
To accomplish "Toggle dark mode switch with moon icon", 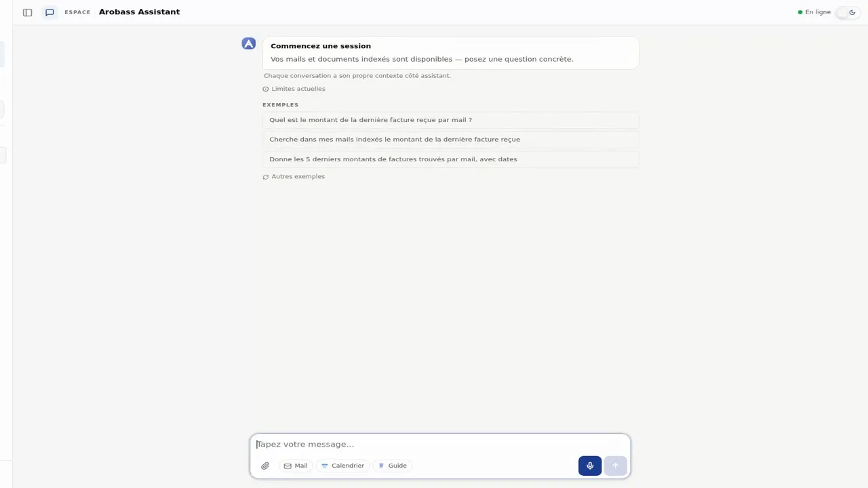I will 848,12.
